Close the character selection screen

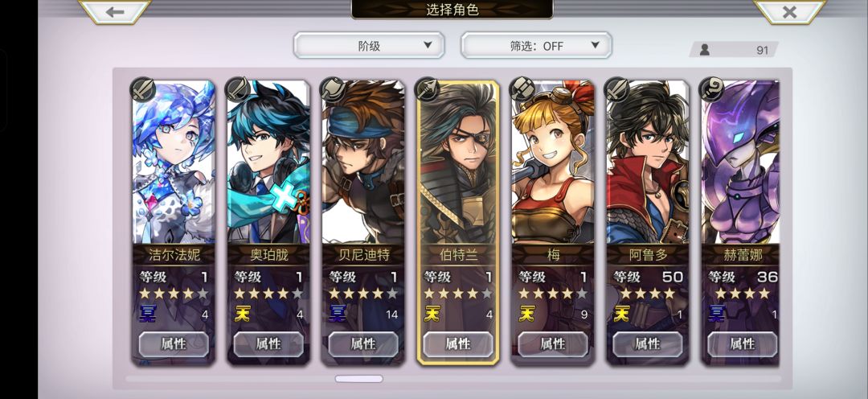[789, 11]
